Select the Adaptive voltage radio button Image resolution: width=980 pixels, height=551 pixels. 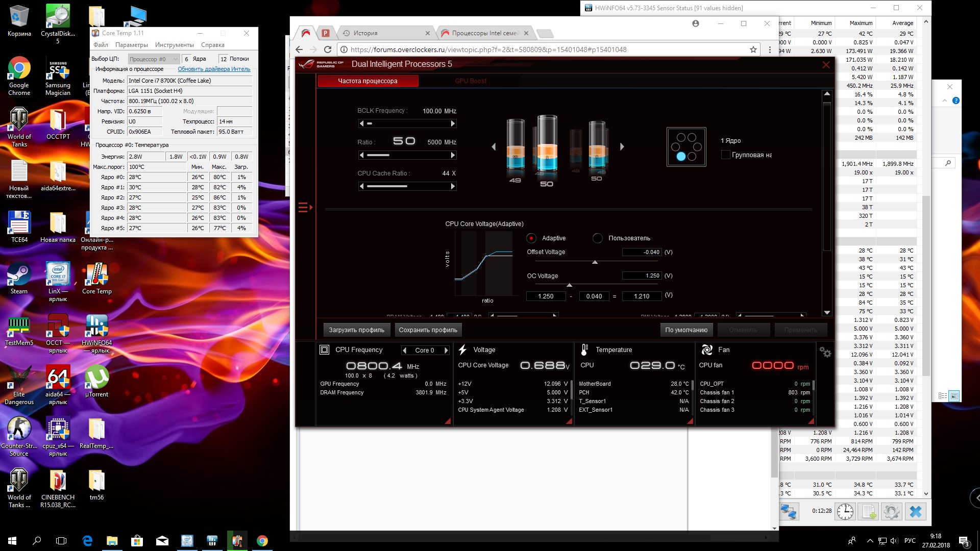[x=531, y=238]
